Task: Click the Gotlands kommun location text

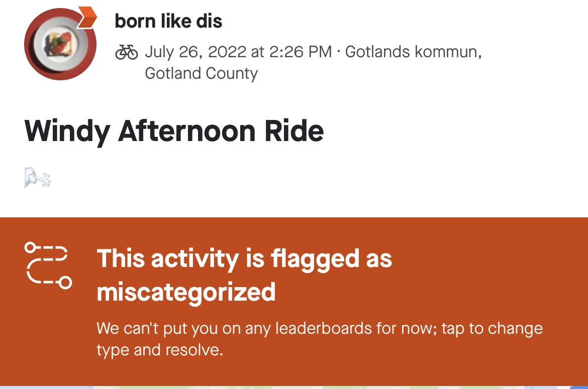Action: (413, 52)
